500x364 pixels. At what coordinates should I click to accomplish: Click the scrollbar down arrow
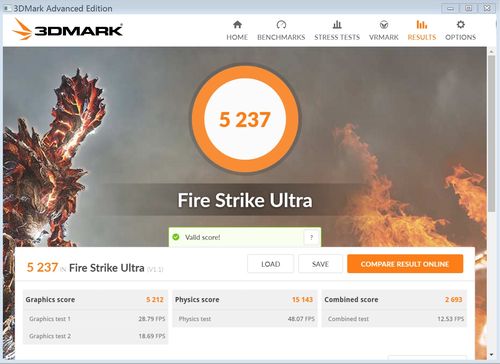[491, 355]
